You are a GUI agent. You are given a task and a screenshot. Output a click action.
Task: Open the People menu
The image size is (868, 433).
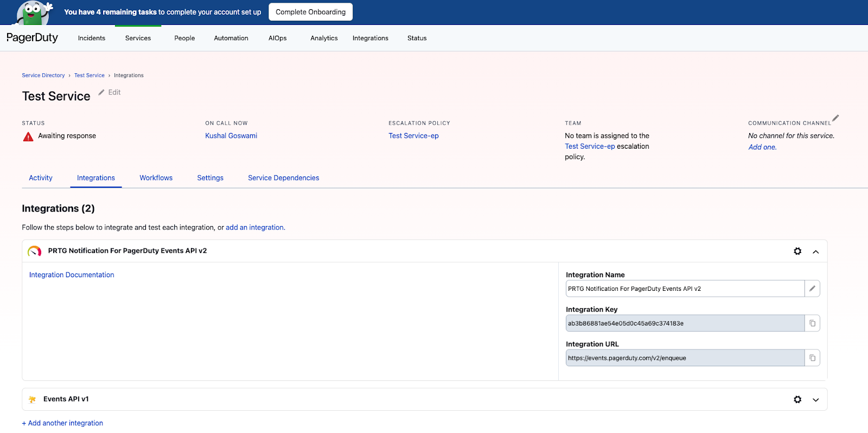(184, 38)
